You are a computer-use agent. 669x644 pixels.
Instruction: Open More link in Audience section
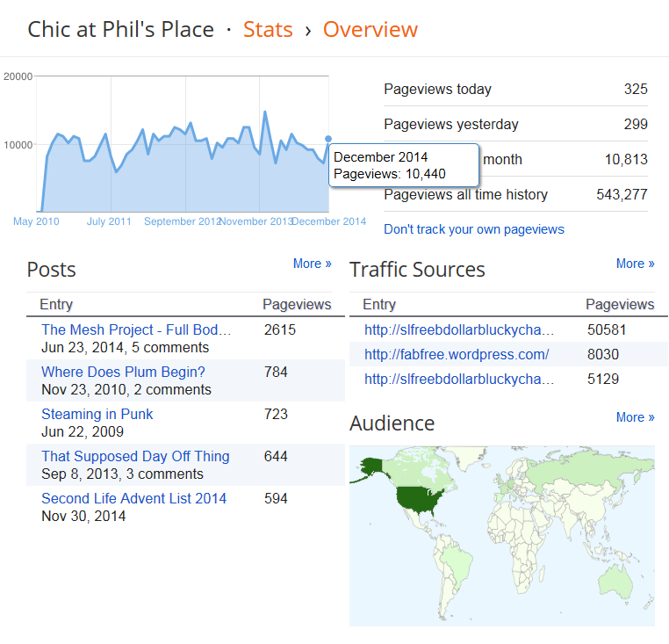point(636,417)
